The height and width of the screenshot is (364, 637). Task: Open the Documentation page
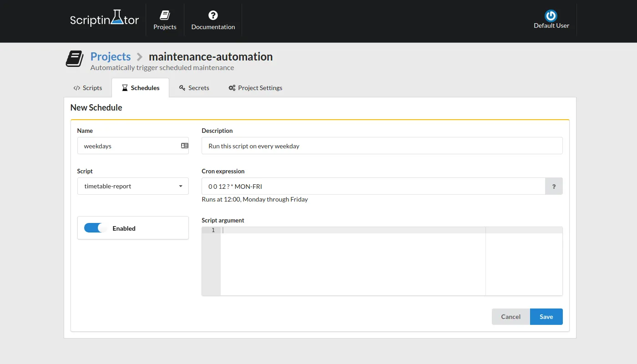point(213,21)
